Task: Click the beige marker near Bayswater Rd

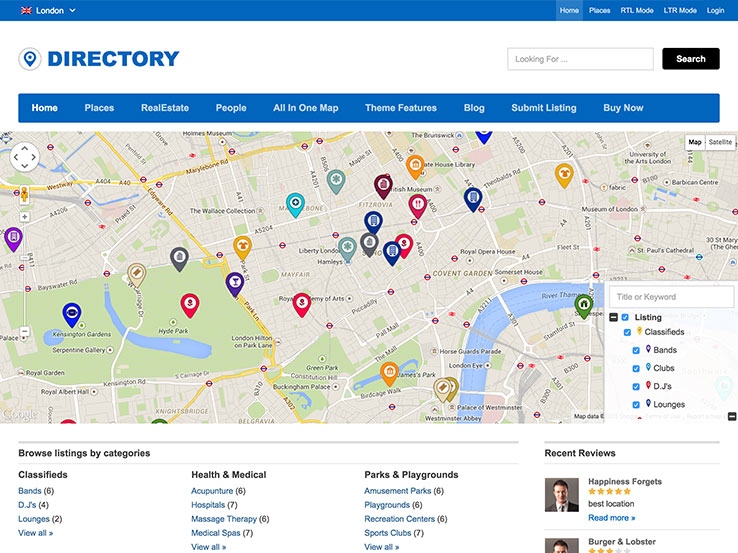Action: pos(136,274)
